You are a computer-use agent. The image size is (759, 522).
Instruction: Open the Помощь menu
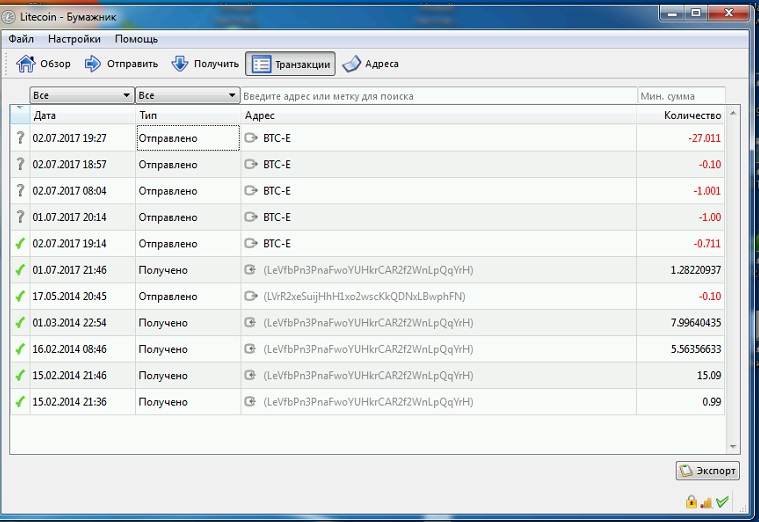tap(136, 39)
